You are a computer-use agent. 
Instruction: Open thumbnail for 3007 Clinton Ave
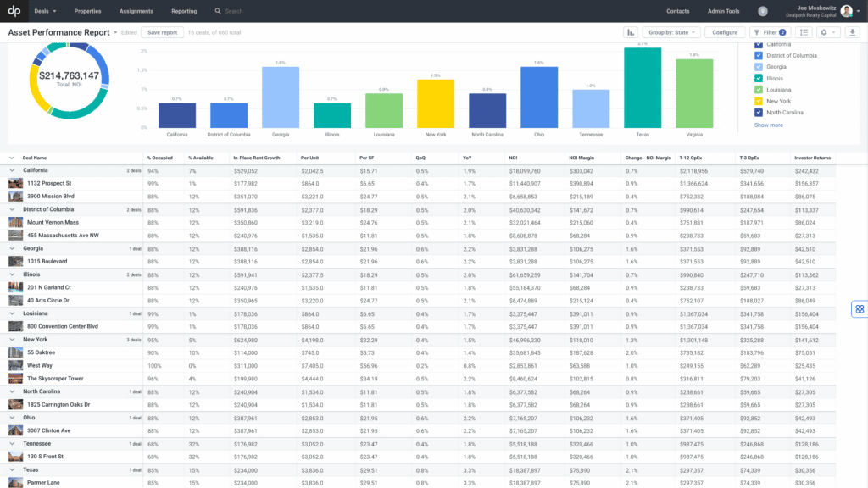tap(15, 430)
